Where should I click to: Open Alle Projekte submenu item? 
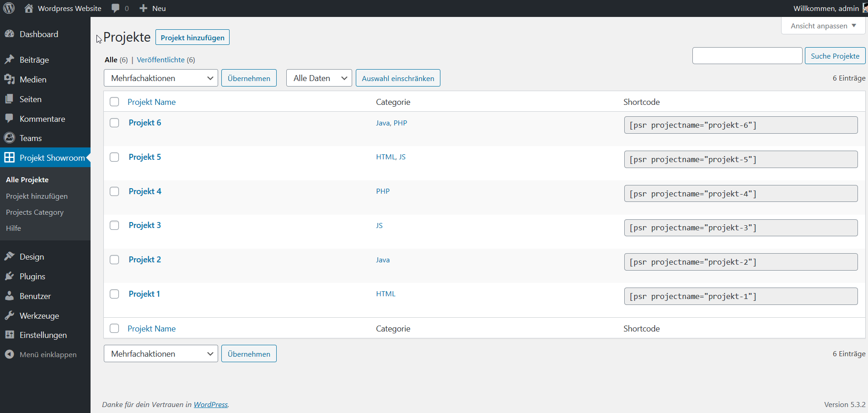pyautogui.click(x=27, y=179)
